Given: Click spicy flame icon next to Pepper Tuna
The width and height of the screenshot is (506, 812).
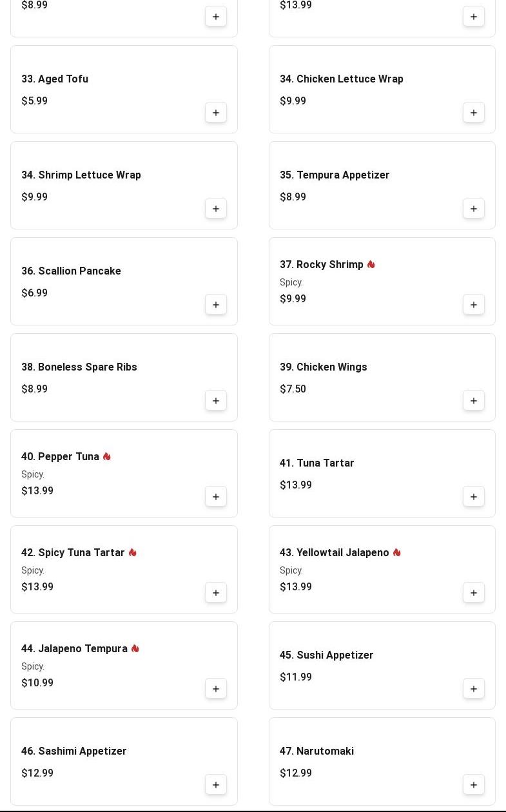Looking at the screenshot, I should [107, 457].
